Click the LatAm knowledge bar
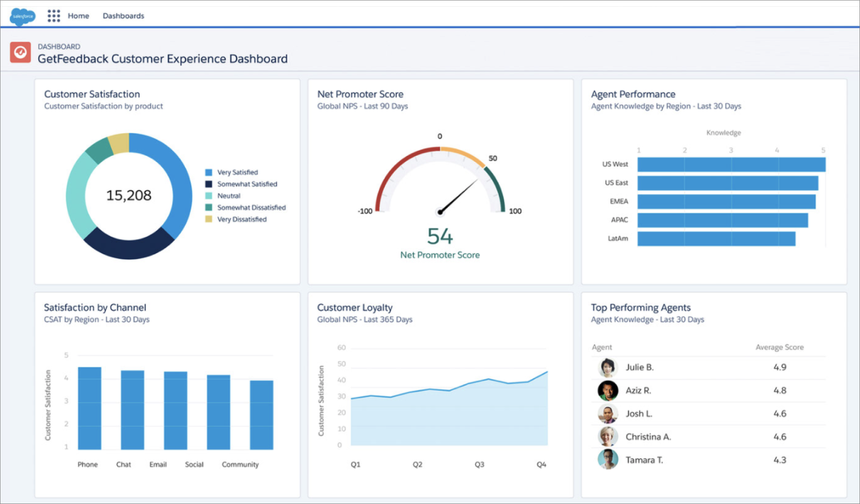The image size is (860, 504). click(716, 239)
